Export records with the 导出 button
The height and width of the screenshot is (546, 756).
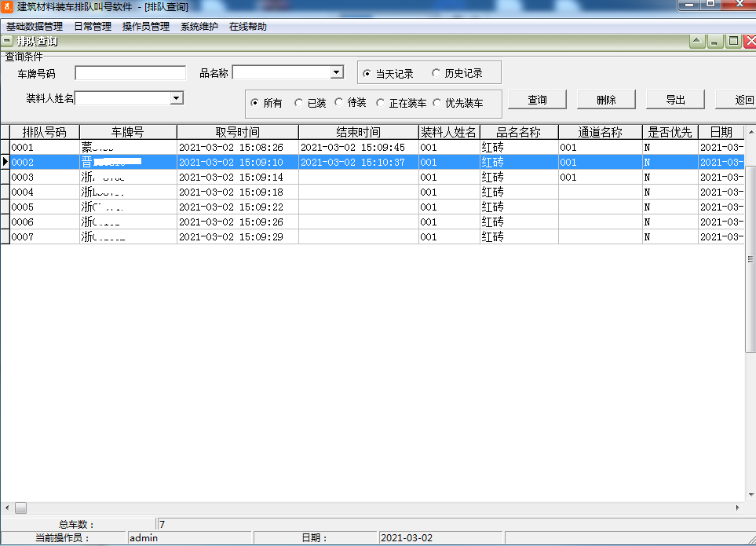(675, 99)
